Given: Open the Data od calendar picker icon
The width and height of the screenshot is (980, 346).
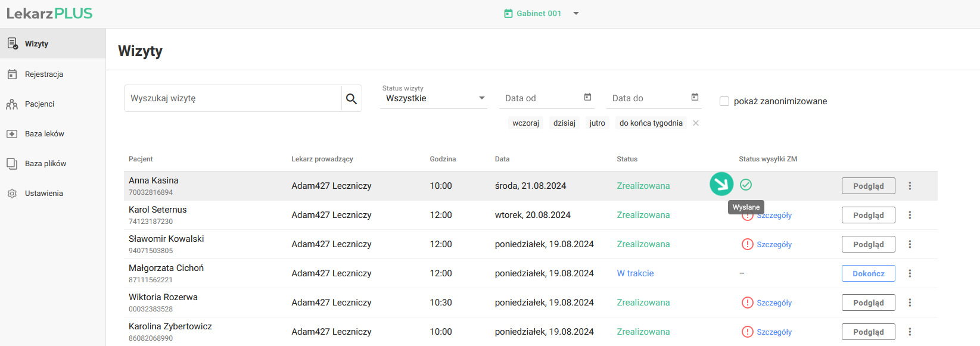Looking at the screenshot, I should [x=587, y=97].
